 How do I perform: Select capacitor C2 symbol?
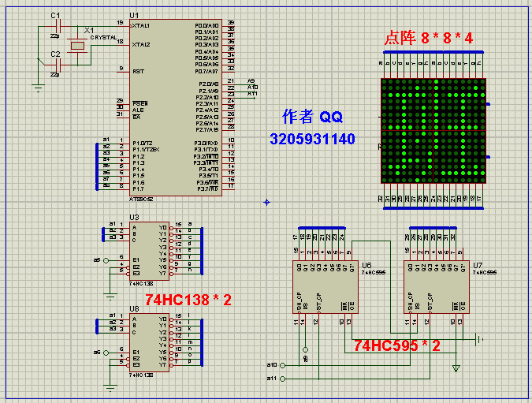[x=58, y=65]
